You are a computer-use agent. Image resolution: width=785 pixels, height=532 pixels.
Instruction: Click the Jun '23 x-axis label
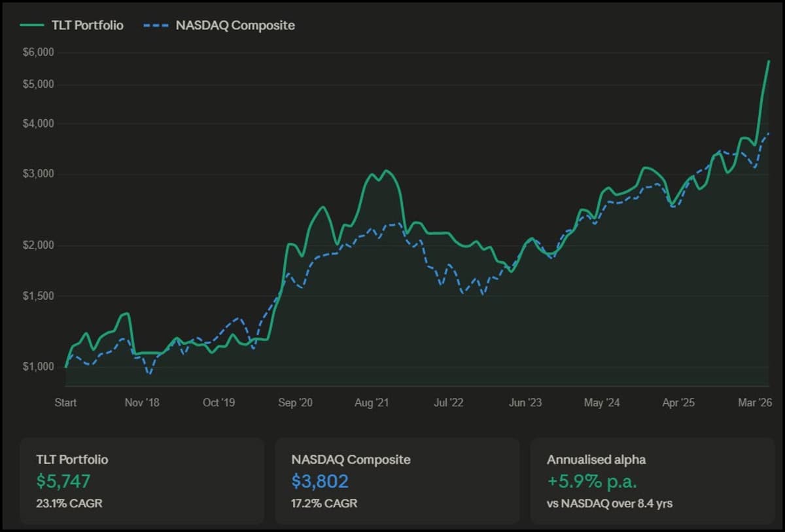point(525,402)
